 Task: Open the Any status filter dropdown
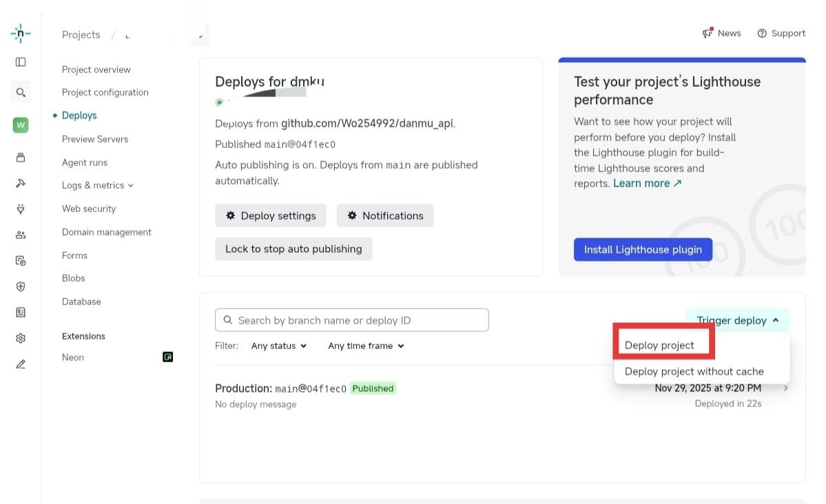(279, 346)
